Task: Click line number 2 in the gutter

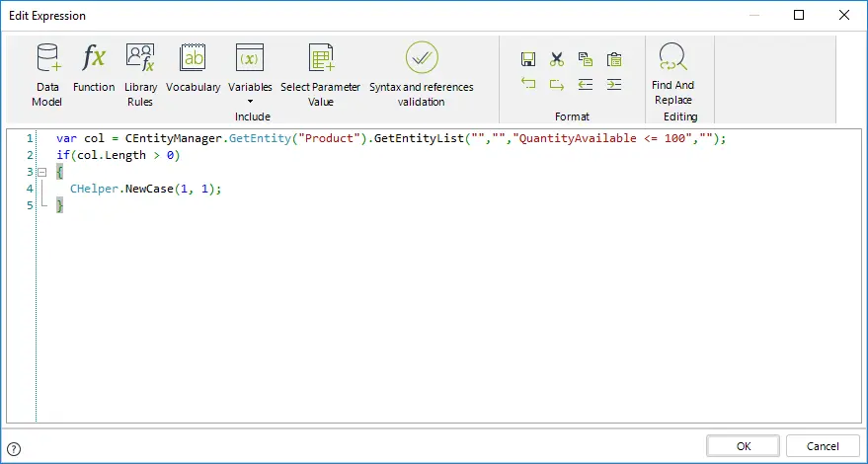Action: (30, 155)
